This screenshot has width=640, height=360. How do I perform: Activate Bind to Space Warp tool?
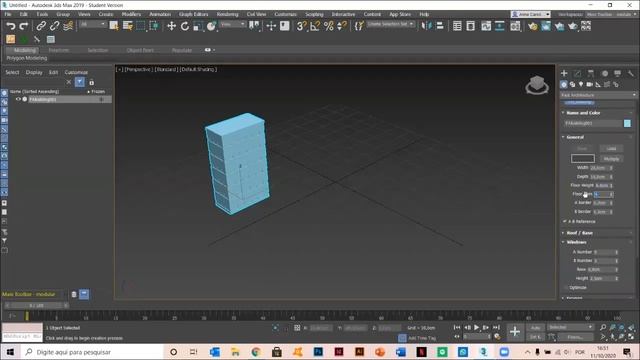(68, 26)
